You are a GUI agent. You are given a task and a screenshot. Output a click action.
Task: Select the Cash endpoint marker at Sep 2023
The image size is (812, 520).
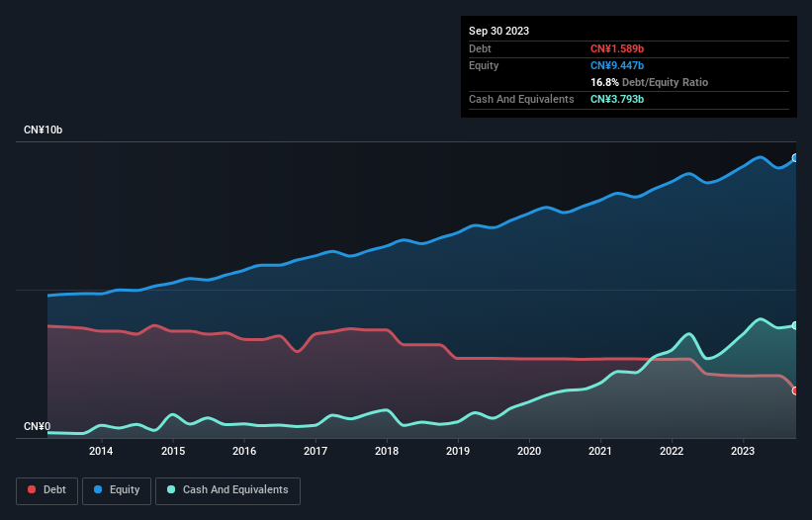coord(795,325)
